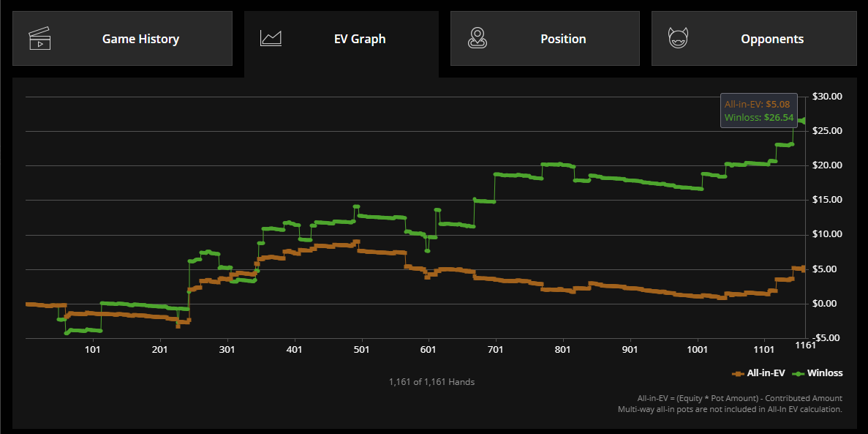Click the $15.00 y-axis label

pyautogui.click(x=827, y=200)
